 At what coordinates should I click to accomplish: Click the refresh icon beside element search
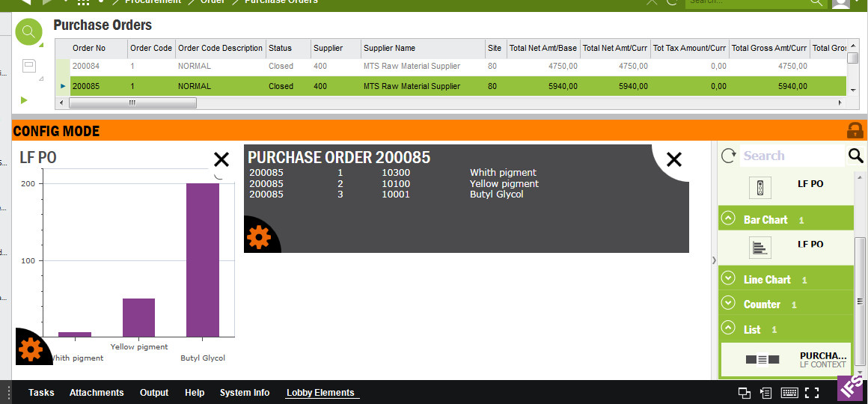point(728,156)
